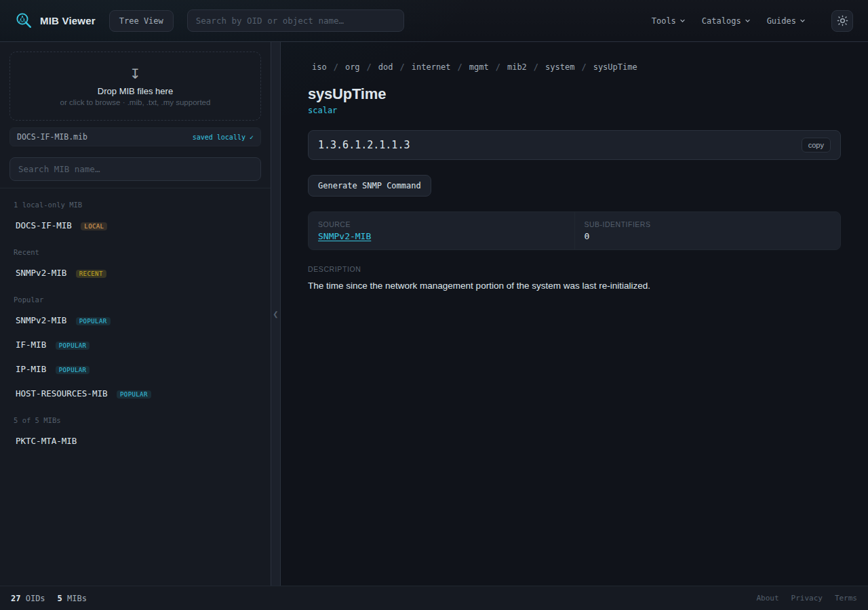Viewport: 868px width, 610px height.
Task: Click sysUpTime in the breadcrumb
Action: (x=615, y=67)
